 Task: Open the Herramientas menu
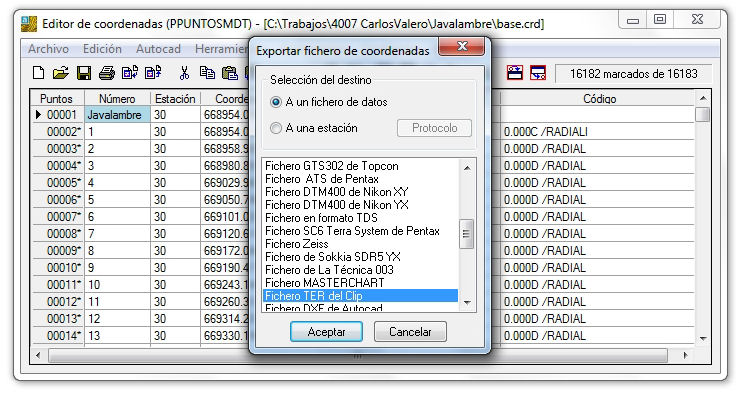point(221,49)
